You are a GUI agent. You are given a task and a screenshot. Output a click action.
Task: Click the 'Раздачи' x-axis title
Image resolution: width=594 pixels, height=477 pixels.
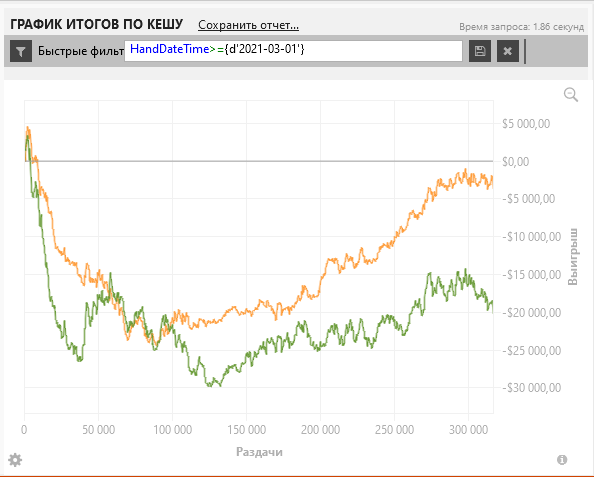[x=259, y=452]
